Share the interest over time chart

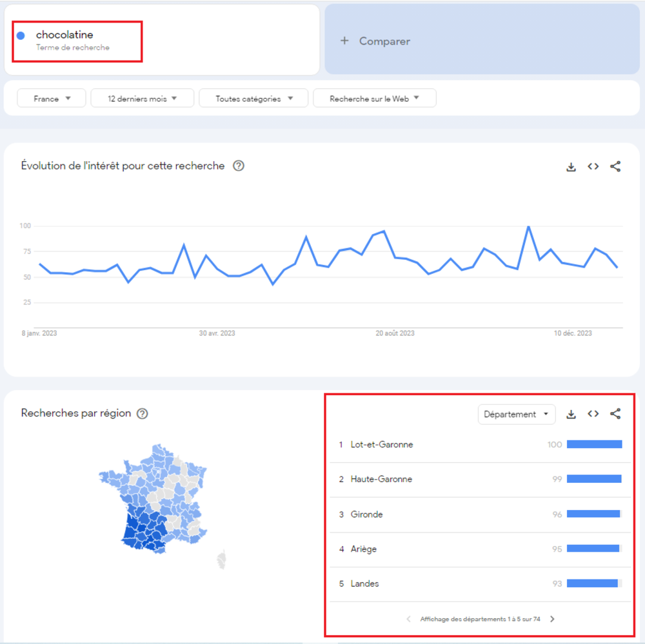pyautogui.click(x=615, y=166)
